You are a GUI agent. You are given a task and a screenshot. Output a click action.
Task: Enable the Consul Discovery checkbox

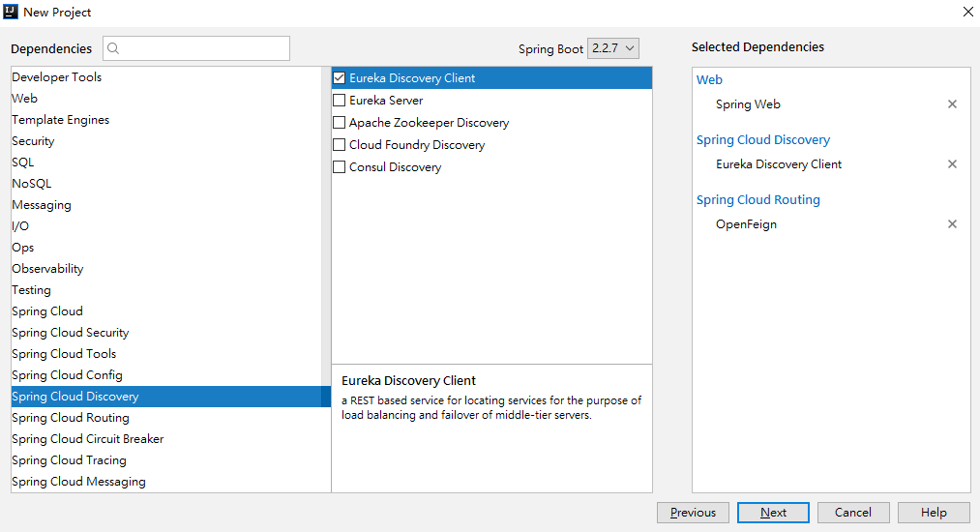pos(340,167)
